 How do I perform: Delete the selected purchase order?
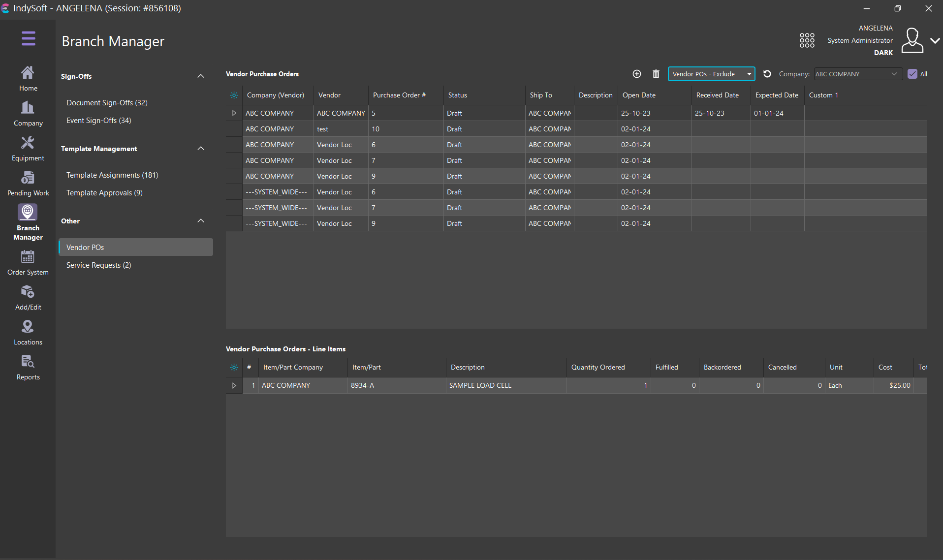pos(656,74)
